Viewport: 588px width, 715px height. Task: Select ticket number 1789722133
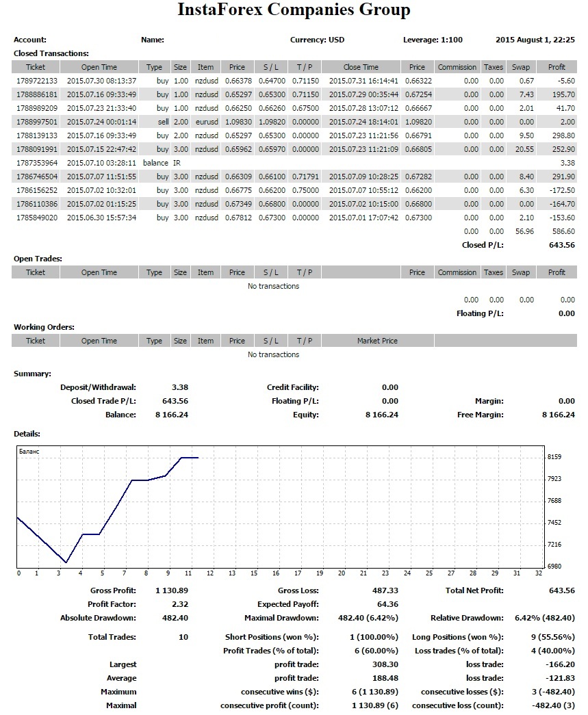point(37,81)
